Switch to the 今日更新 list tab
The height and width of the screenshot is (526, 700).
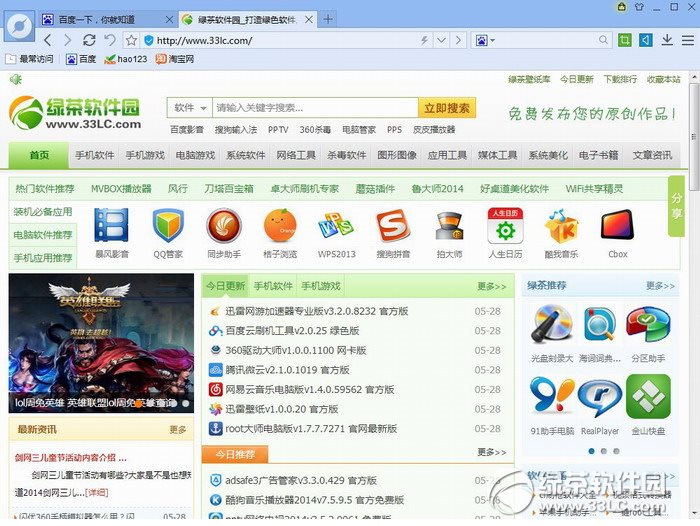[x=225, y=286]
